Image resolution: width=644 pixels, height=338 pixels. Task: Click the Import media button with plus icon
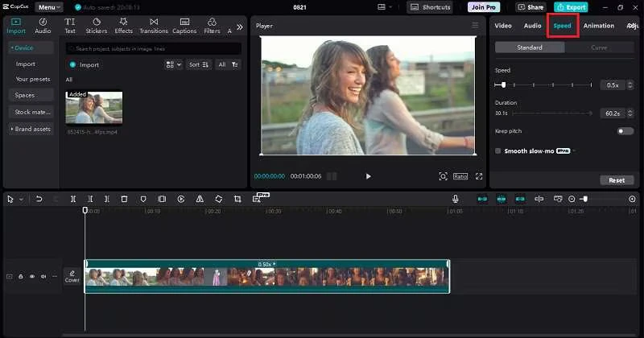(85, 65)
